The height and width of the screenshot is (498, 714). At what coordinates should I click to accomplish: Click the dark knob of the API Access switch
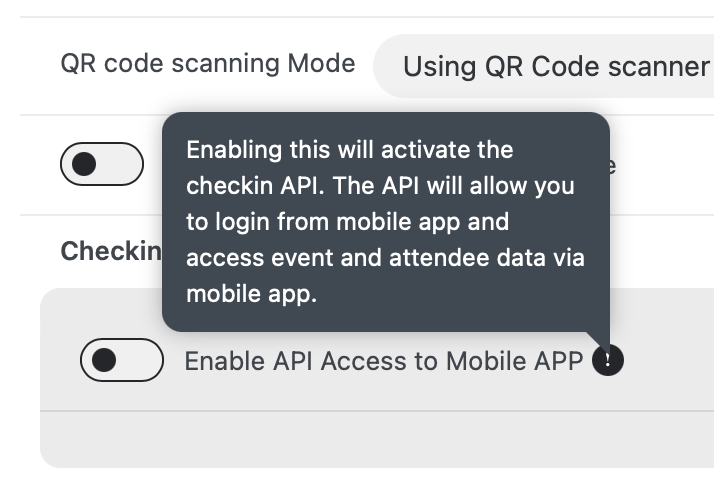pyautogui.click(x=104, y=361)
